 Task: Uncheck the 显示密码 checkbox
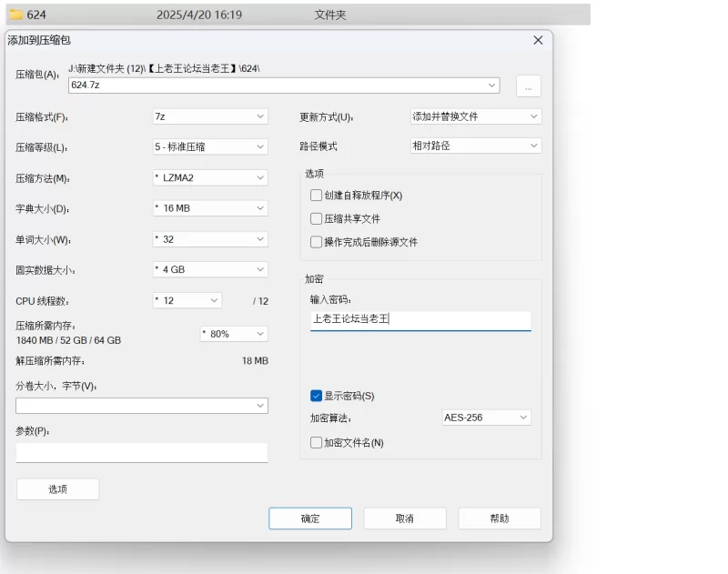317,396
